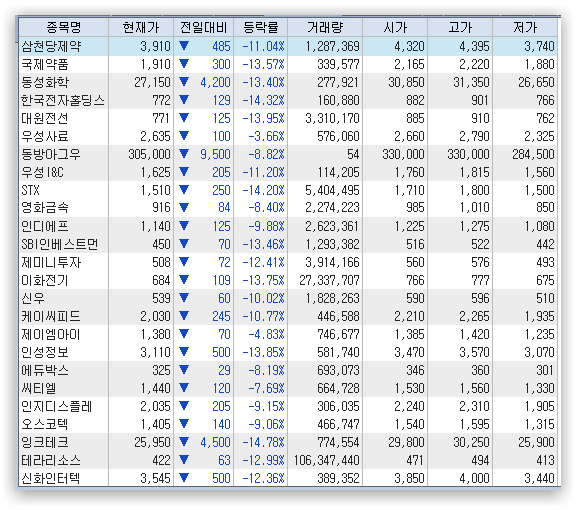
Task: Sort by 전일대비 column header
Action: coord(204,28)
